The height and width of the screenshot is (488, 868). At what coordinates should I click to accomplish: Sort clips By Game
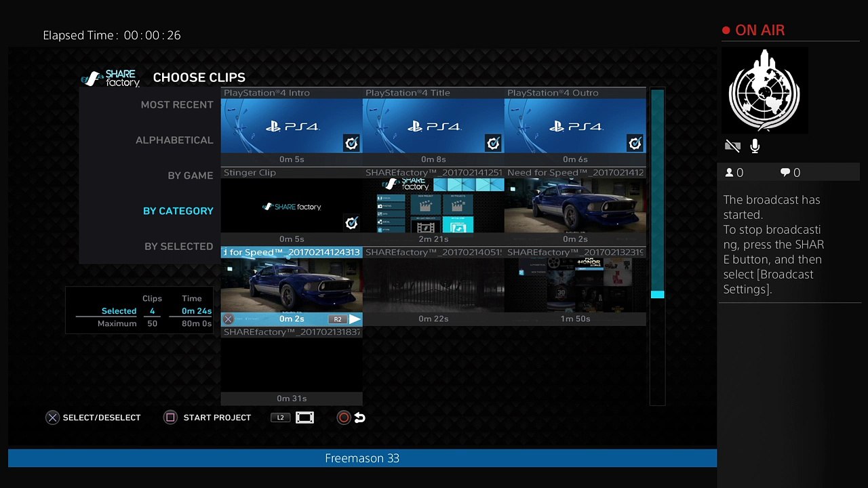click(x=191, y=176)
